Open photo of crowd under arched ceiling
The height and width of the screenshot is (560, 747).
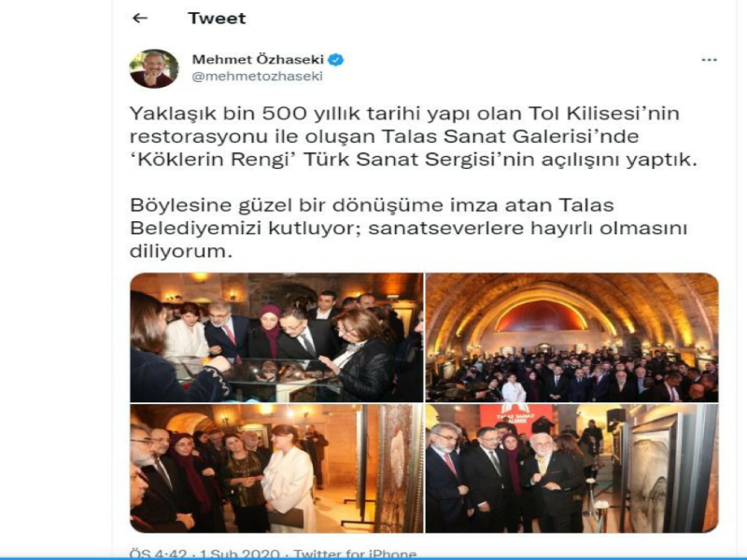click(x=571, y=337)
